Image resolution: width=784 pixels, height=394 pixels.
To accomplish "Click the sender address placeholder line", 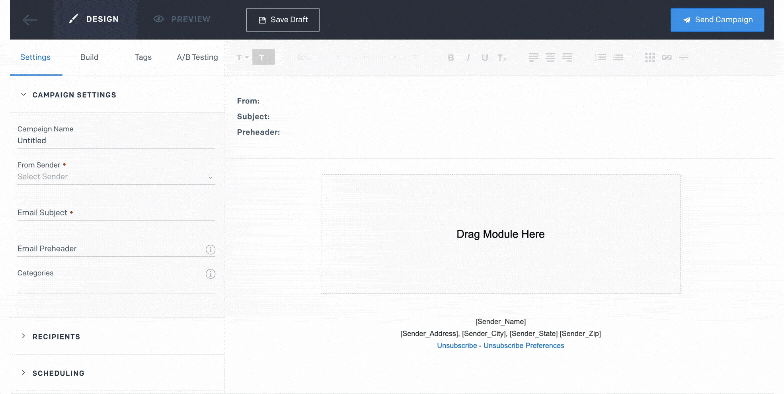I will [500, 334].
